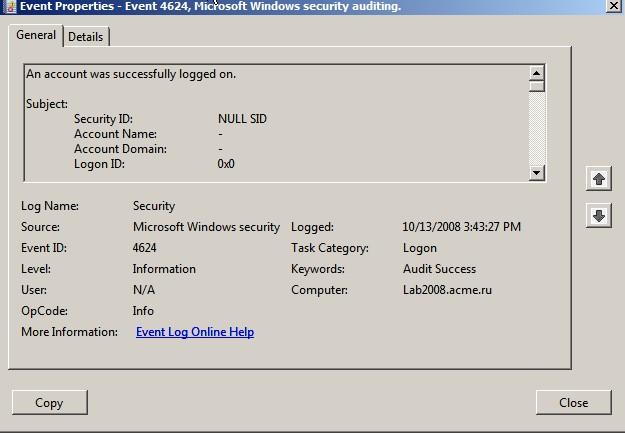Click the Event ID value 4624
This screenshot has width=625, height=433.
coord(145,248)
